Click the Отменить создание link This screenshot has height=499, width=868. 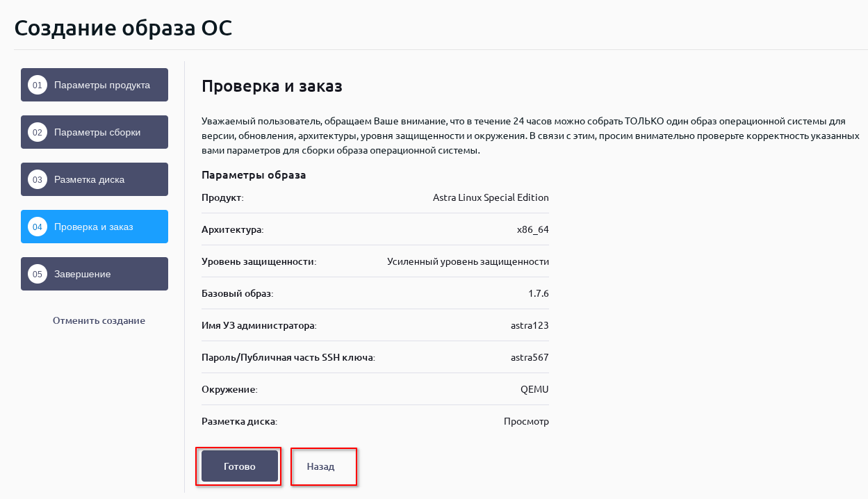pyautogui.click(x=99, y=321)
